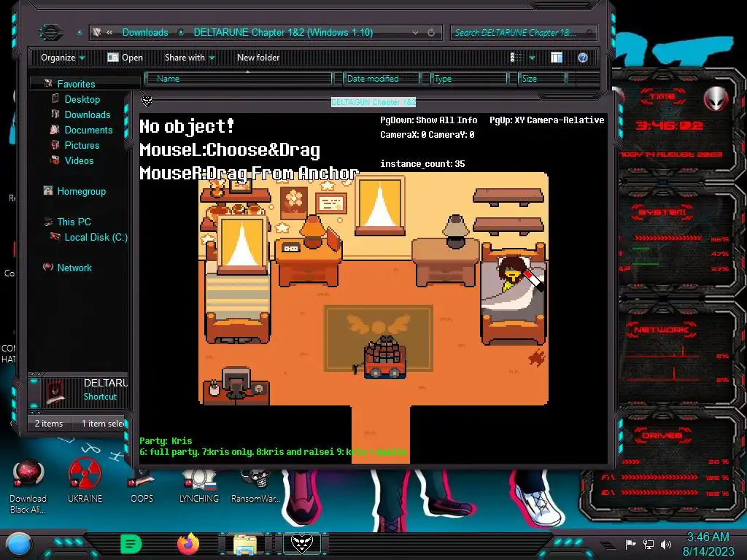Click the SYSTEM widget header

click(662, 212)
